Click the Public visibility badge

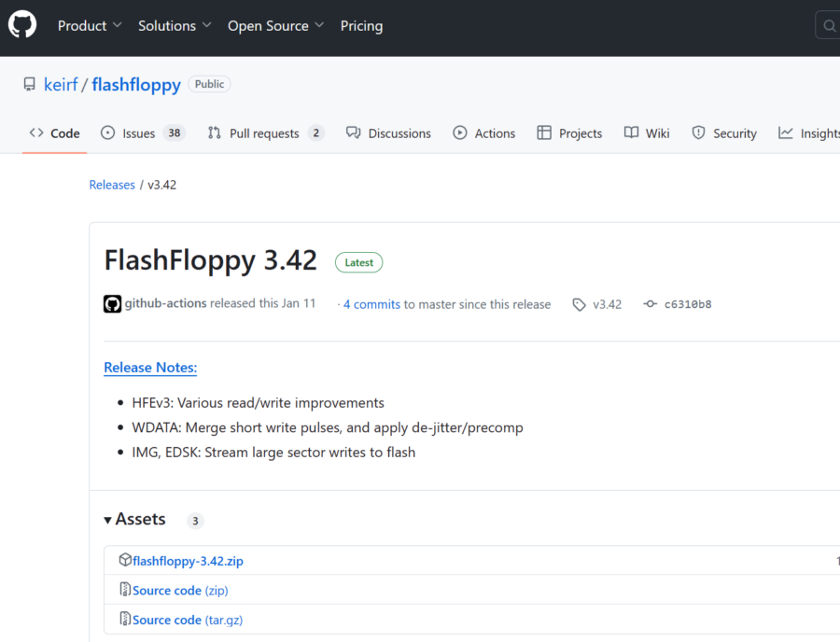pyautogui.click(x=209, y=84)
